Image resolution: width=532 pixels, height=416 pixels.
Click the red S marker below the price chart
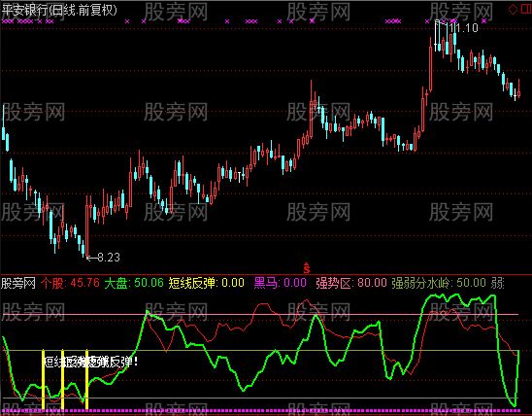(x=307, y=268)
